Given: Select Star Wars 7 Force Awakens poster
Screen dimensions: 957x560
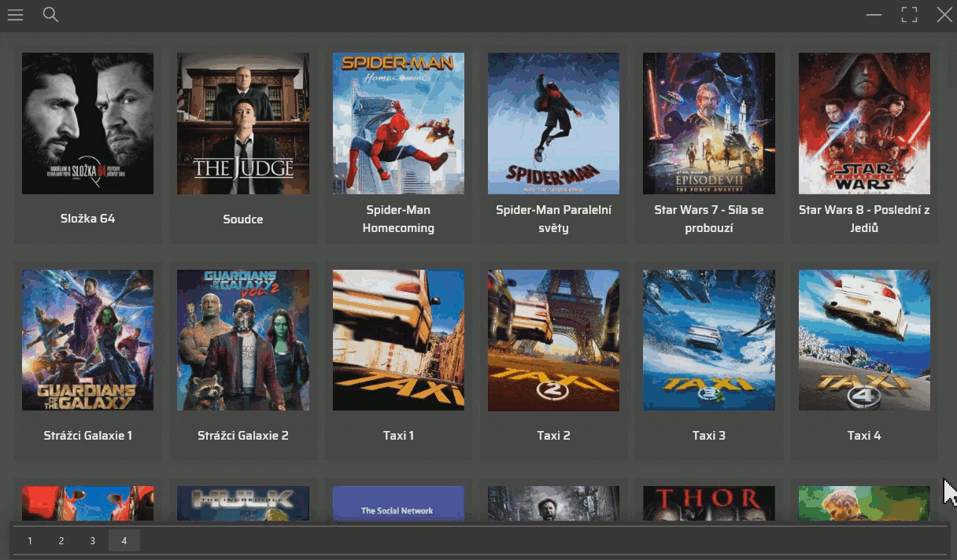Looking at the screenshot, I should pyautogui.click(x=709, y=123).
